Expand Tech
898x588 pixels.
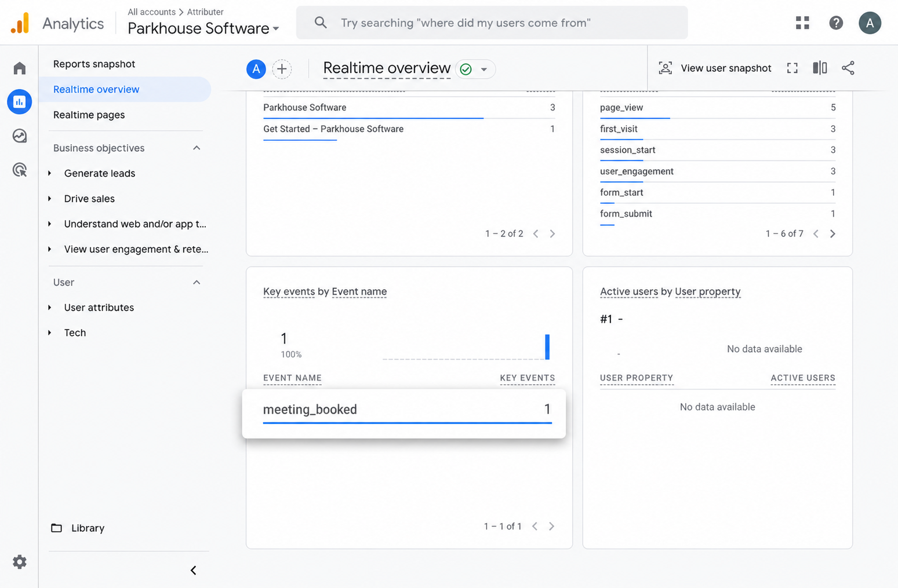[x=50, y=333]
